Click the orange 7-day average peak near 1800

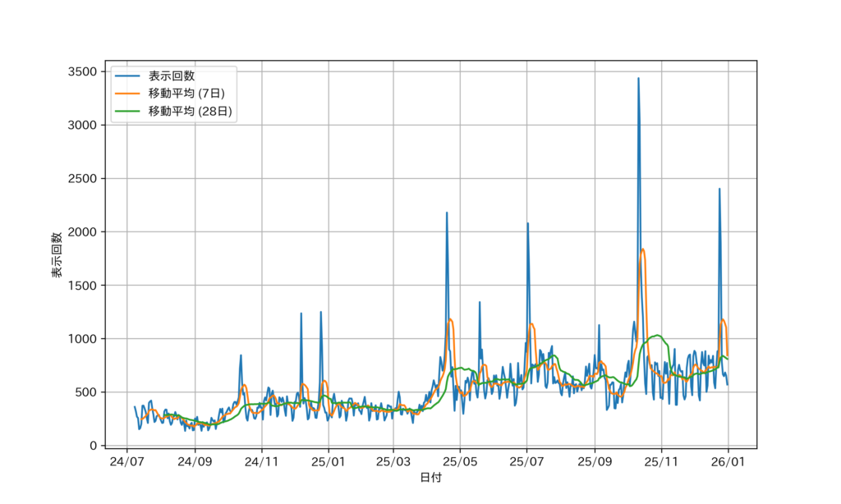pyautogui.click(x=642, y=250)
